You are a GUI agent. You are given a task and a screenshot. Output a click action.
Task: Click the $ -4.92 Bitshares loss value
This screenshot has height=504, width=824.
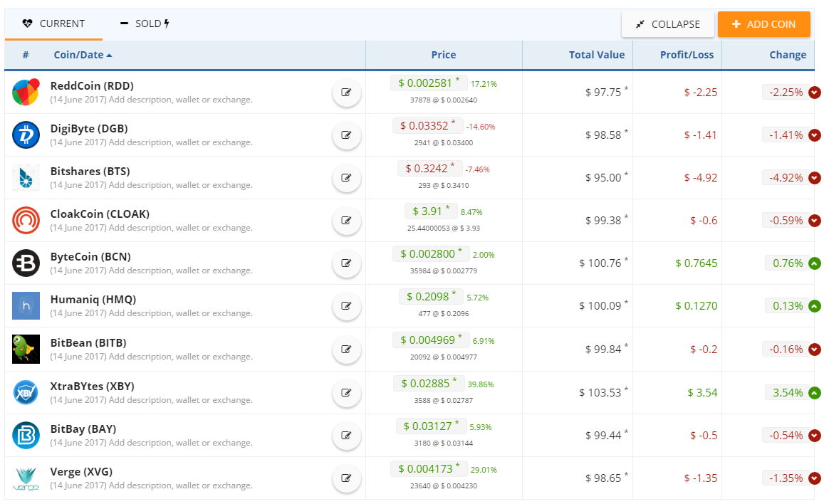pyautogui.click(x=701, y=178)
